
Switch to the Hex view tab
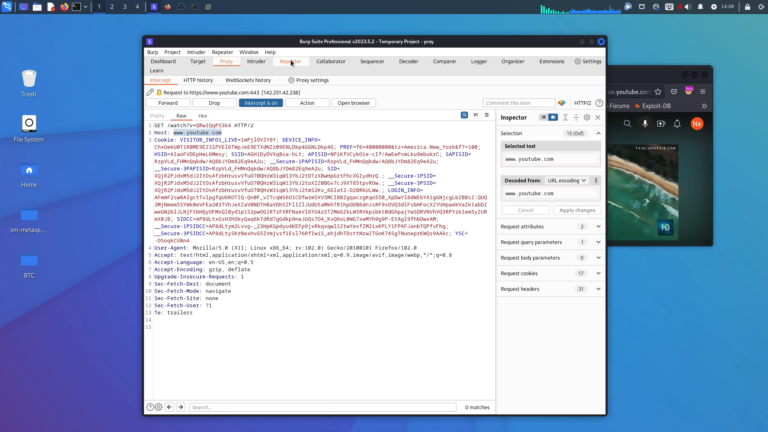tap(202, 116)
